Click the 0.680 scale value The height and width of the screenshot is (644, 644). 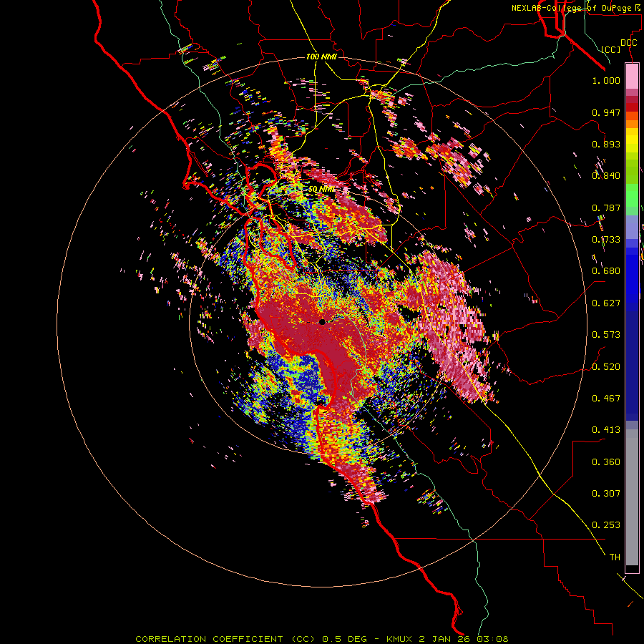606,271
